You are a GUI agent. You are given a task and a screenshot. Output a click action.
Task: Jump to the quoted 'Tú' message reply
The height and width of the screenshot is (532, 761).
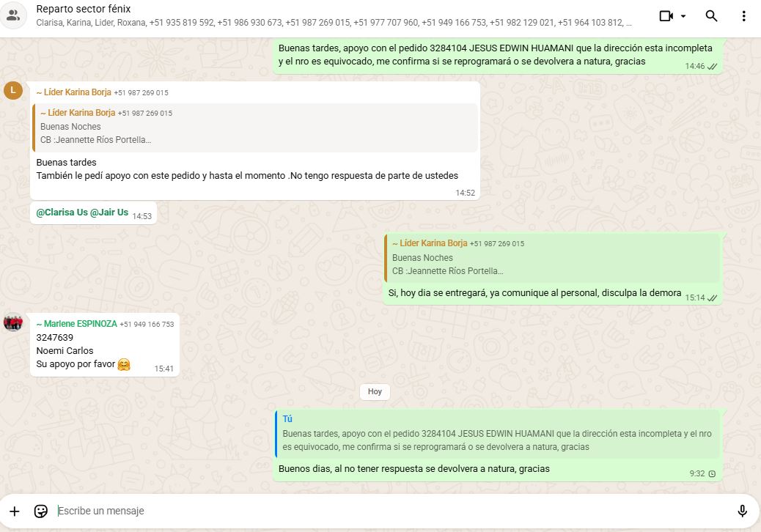click(x=496, y=433)
